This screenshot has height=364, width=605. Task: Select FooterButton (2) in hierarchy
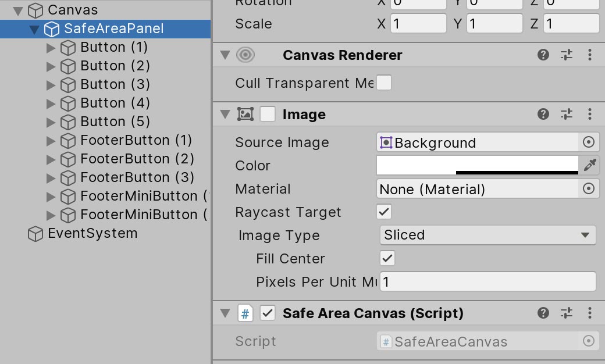tap(137, 159)
